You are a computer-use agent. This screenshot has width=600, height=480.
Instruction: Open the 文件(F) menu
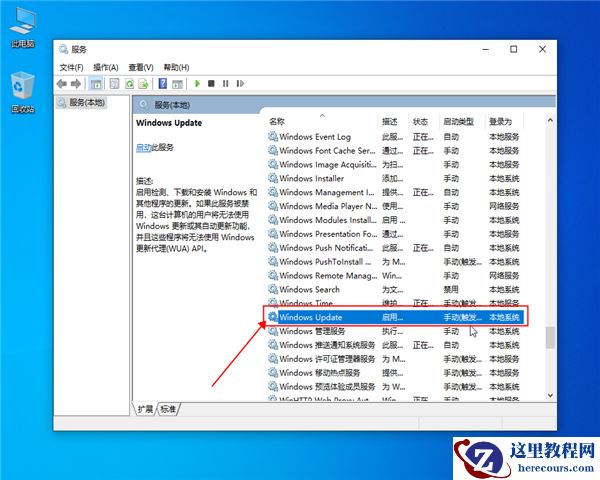tap(72, 67)
